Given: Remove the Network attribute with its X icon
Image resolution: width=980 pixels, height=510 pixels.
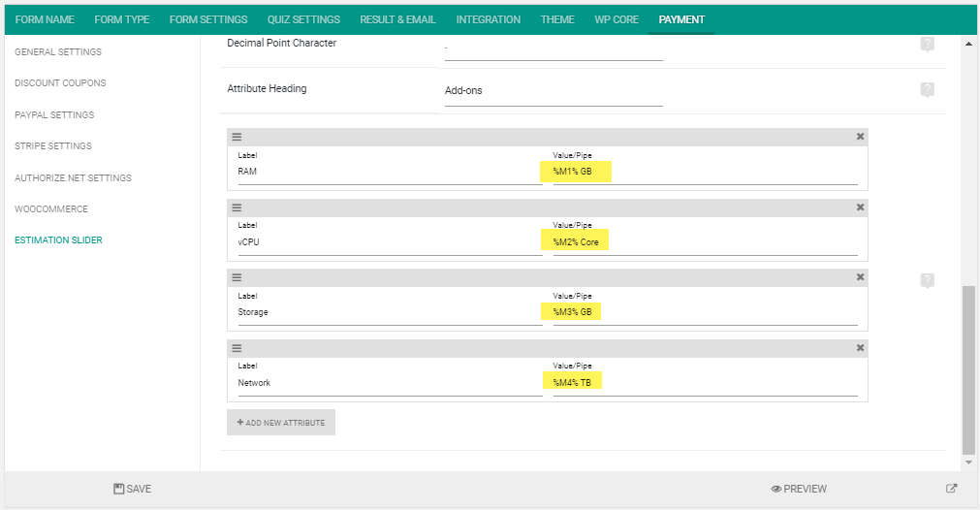Looking at the screenshot, I should pyautogui.click(x=860, y=347).
